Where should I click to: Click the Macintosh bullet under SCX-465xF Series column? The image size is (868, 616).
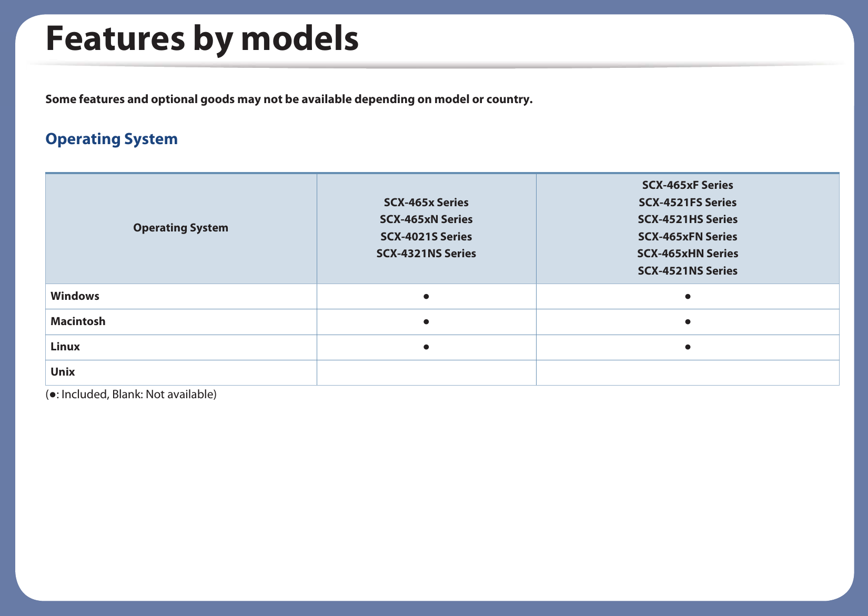[688, 321]
